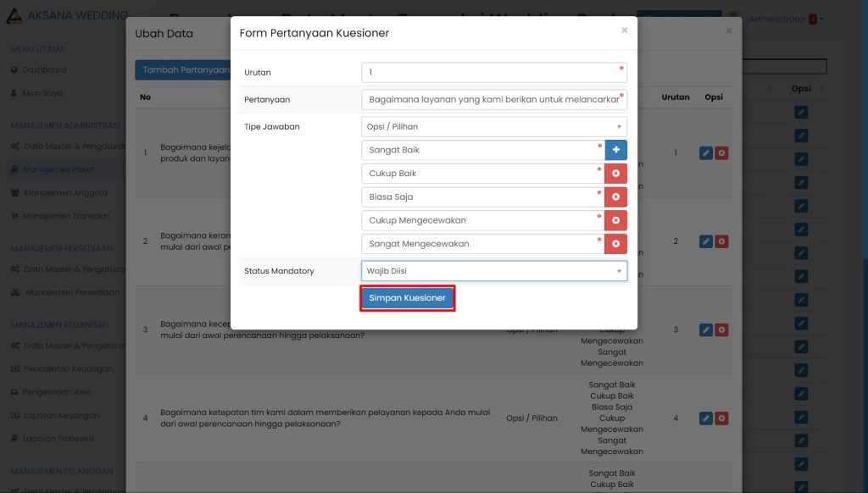Click into the Pertanyaan text field
Screen dimensions: 868x493
click(x=492, y=100)
